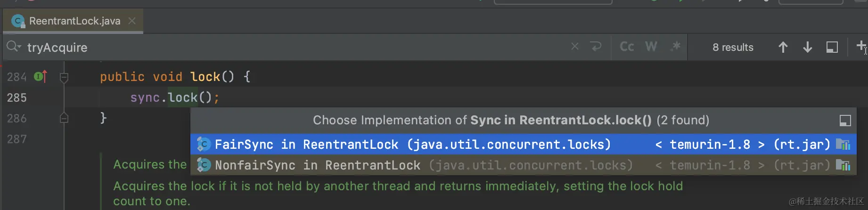Toggle whole Words (W) search option
Screen dimensions: 868x210
click(651, 47)
